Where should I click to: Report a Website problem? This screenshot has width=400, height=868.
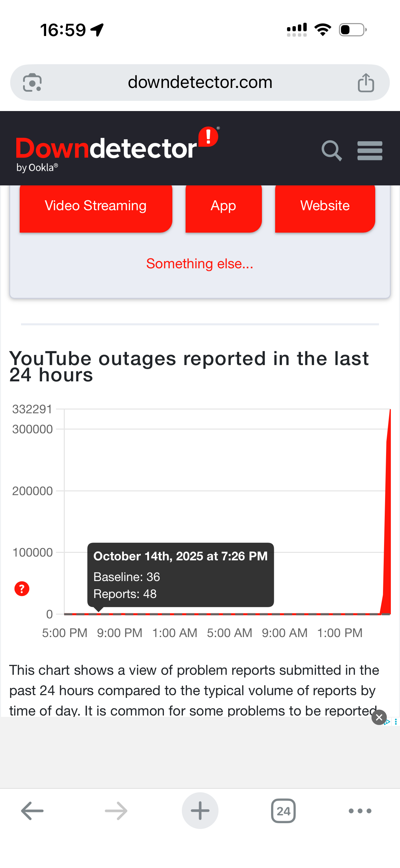pyautogui.click(x=325, y=206)
